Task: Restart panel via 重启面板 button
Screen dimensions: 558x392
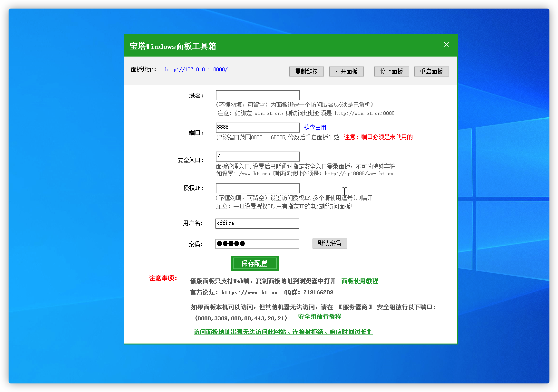Action: tap(431, 71)
